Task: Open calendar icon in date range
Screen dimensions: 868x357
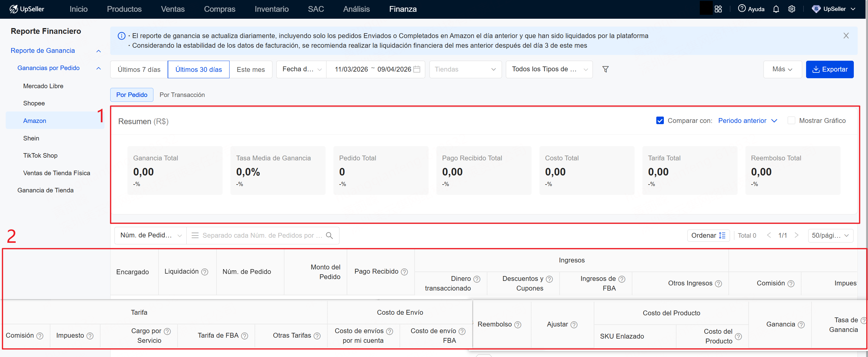Action: (417, 69)
